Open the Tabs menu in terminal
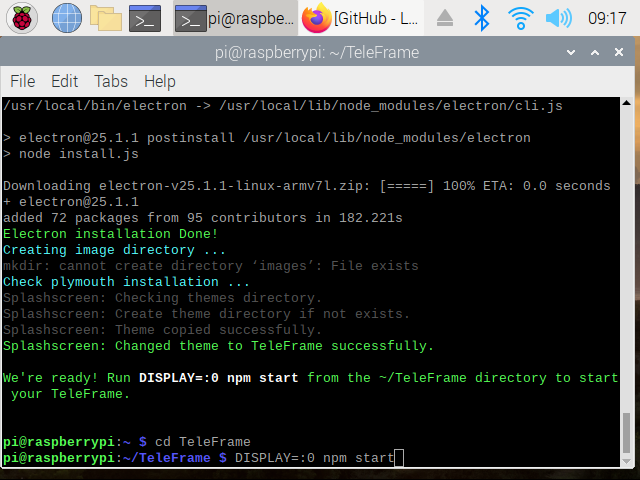Image resolution: width=640 pixels, height=480 pixels. click(111, 81)
